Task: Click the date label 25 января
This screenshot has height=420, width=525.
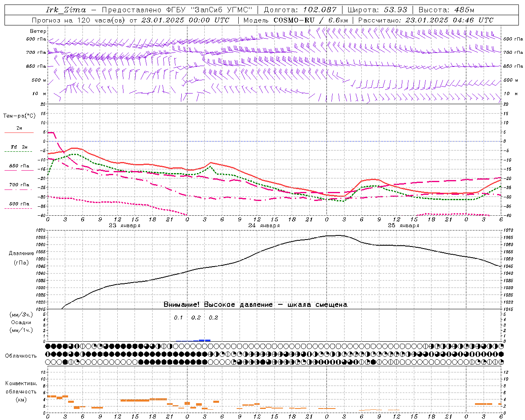Action: click(404, 226)
